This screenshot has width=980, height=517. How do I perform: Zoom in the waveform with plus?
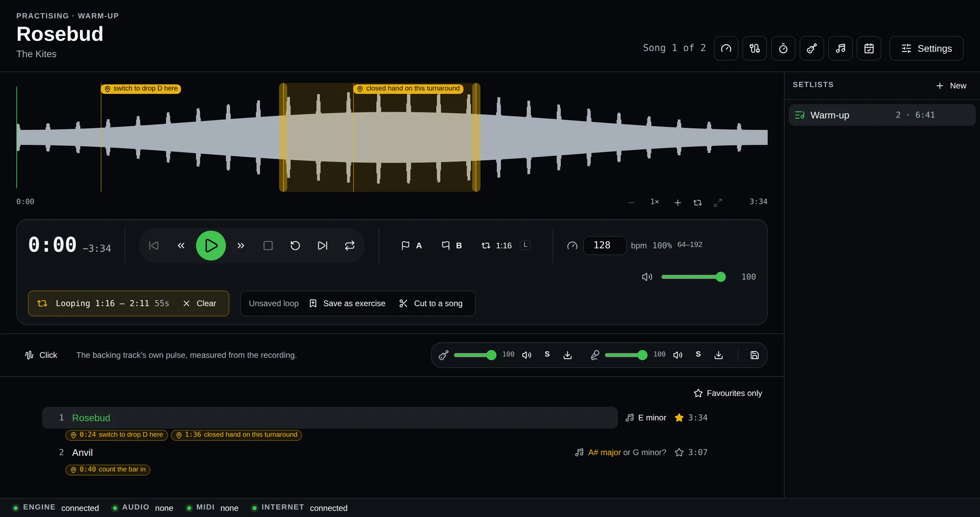677,203
